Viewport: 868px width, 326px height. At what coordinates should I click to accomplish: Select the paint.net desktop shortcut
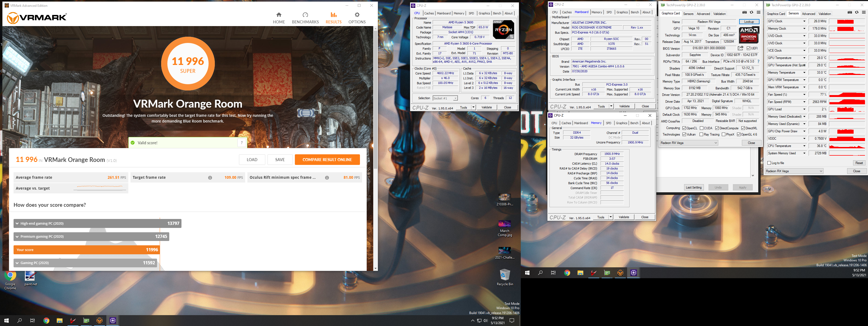click(x=30, y=278)
